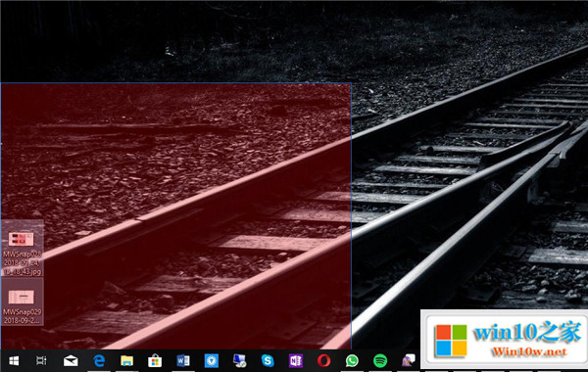Launch Skype from the taskbar
The width and height of the screenshot is (588, 372).
click(268, 361)
